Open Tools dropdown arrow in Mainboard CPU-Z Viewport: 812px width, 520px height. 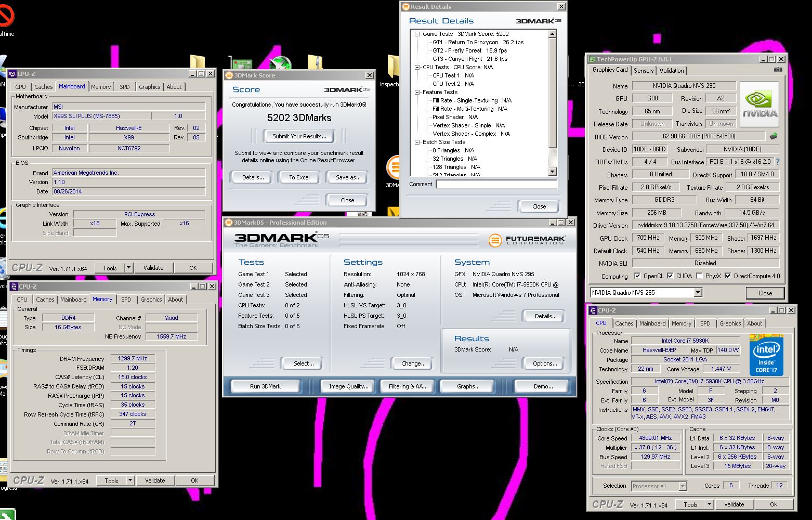pyautogui.click(x=128, y=268)
